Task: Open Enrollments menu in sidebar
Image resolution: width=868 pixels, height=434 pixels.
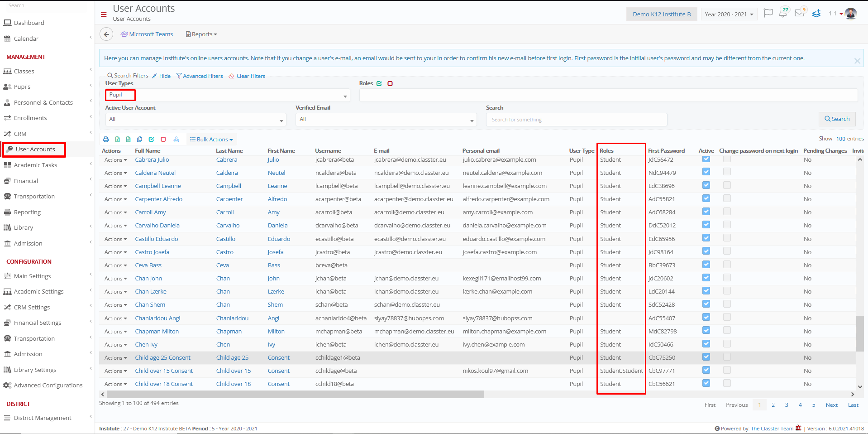Action: (x=30, y=118)
